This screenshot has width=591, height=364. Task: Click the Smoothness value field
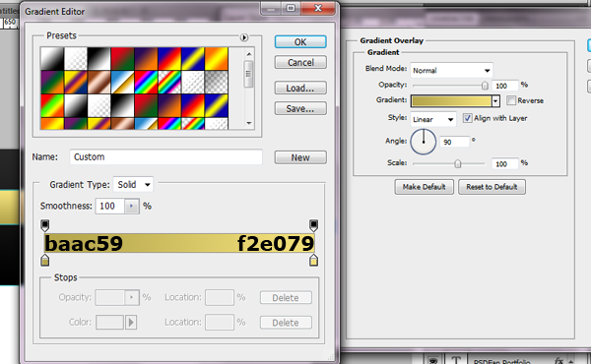(109, 206)
